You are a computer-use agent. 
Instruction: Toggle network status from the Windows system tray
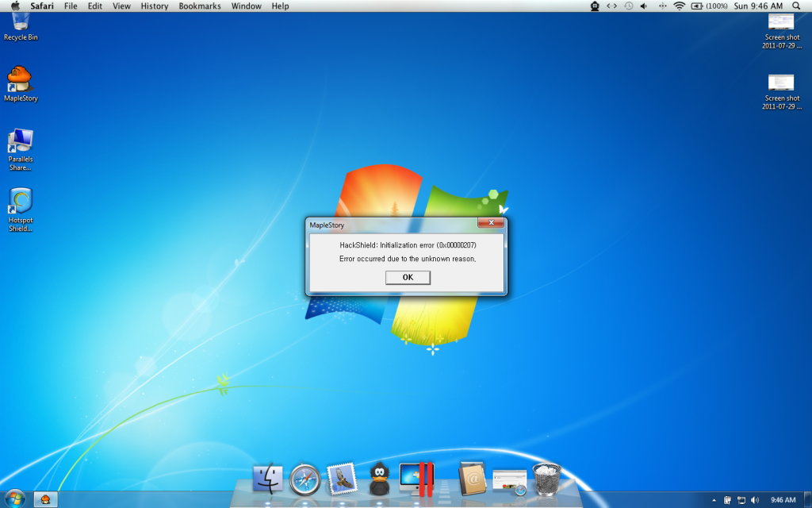tap(741, 500)
